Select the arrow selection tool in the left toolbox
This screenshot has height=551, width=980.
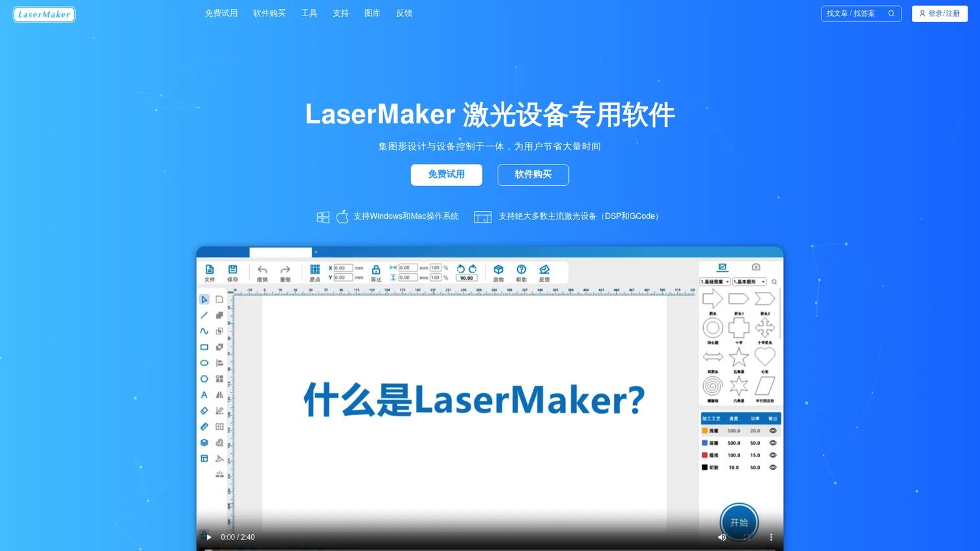pyautogui.click(x=204, y=299)
